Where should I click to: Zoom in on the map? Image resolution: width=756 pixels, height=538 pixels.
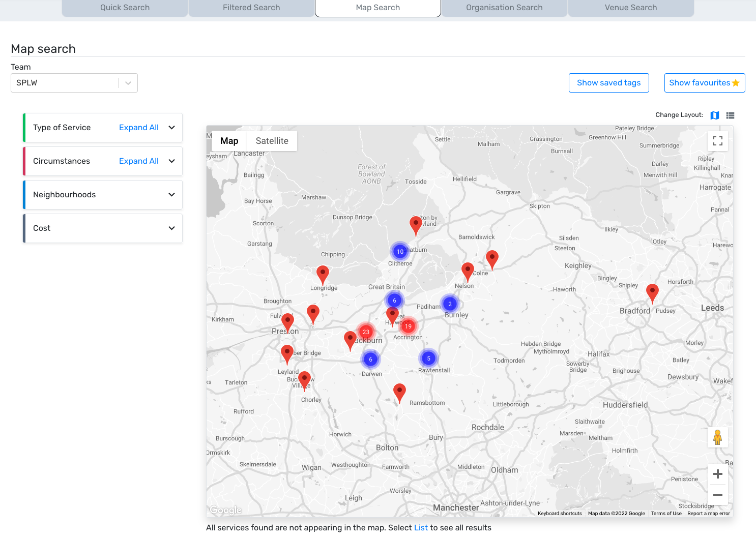(717, 474)
